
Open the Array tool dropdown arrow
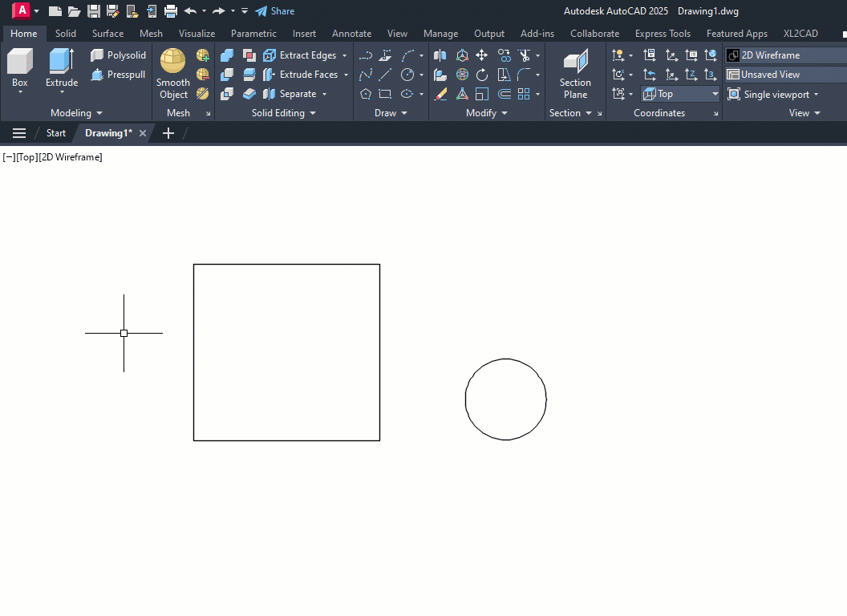(538, 95)
